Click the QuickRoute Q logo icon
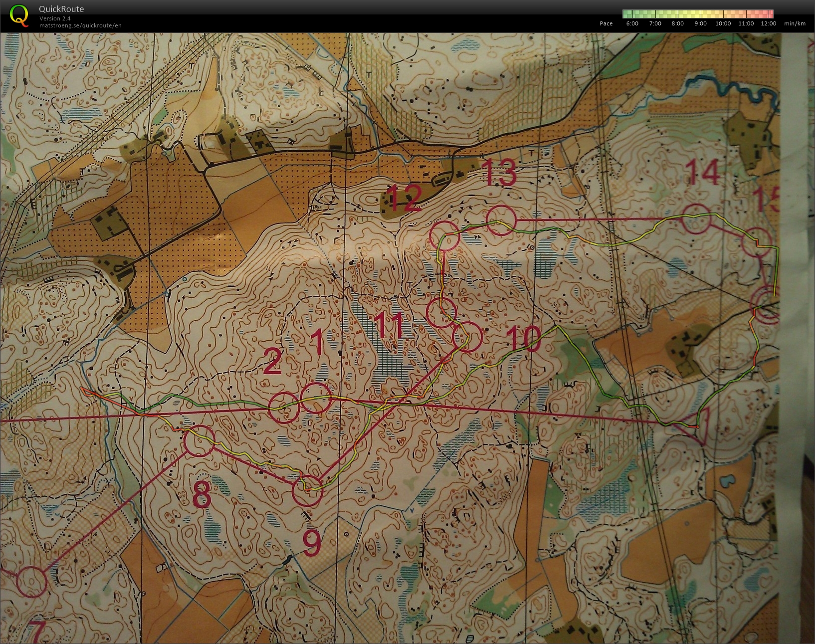 pos(20,15)
